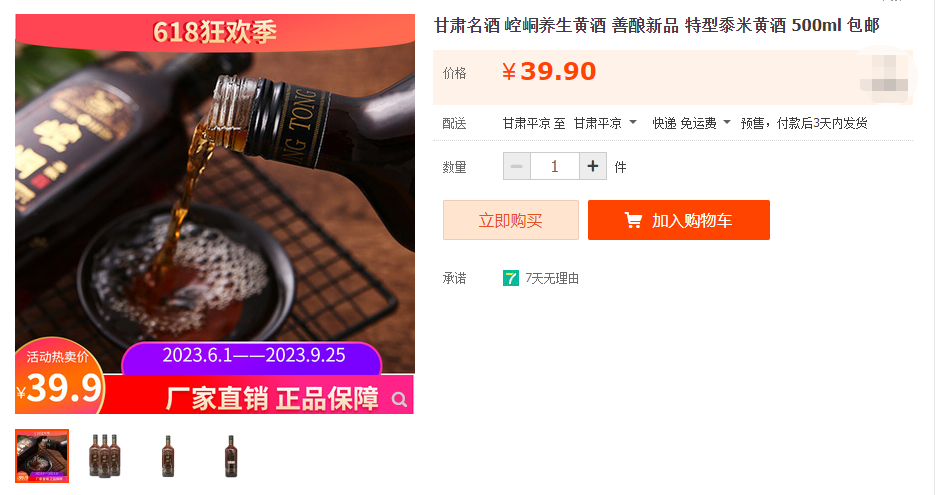Click the quantity input field
The height and width of the screenshot is (495, 944).
tap(554, 166)
